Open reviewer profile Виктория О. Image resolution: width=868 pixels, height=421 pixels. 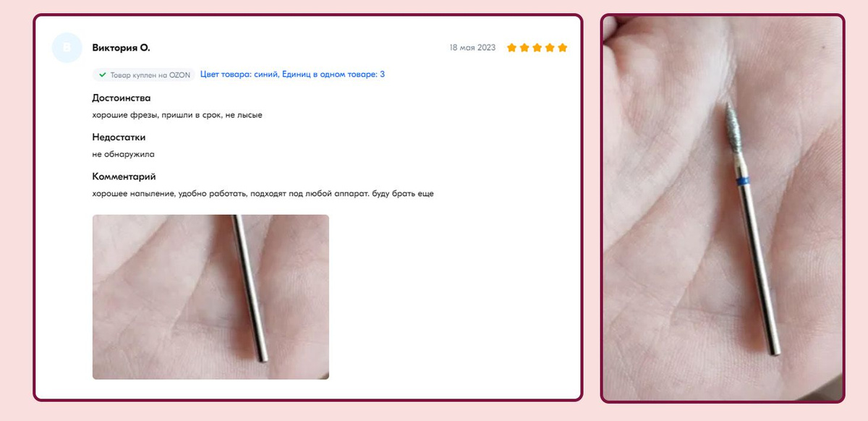pyautogui.click(x=121, y=48)
